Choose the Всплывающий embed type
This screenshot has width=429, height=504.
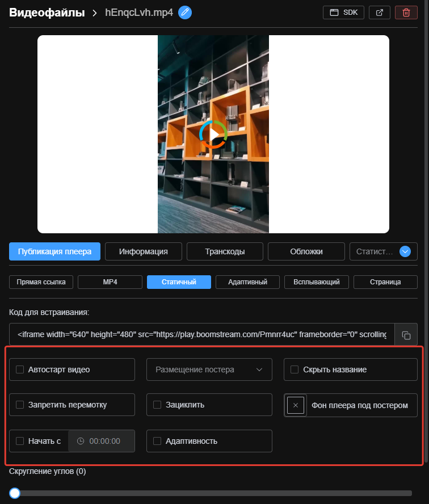317,282
